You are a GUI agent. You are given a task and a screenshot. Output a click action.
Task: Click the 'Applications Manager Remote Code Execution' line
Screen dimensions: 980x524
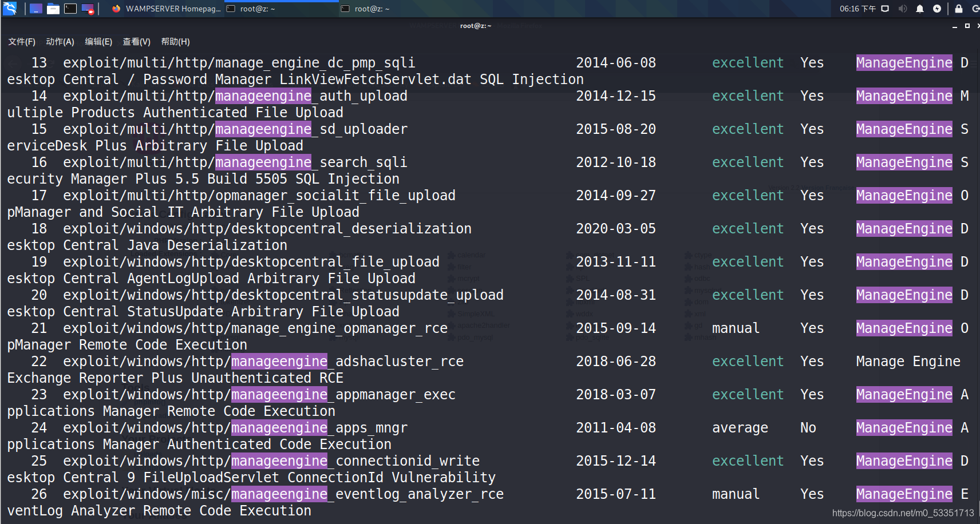click(x=171, y=411)
